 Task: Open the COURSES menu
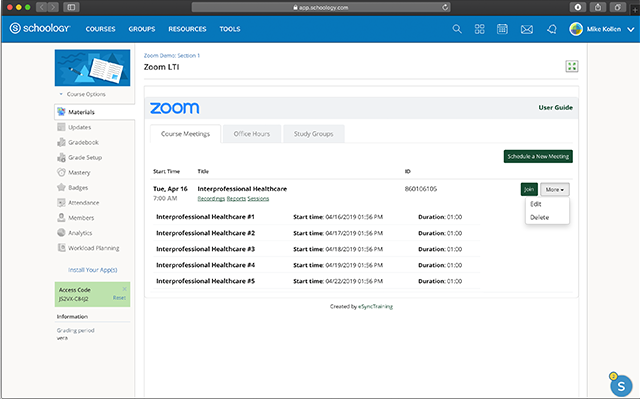point(100,29)
